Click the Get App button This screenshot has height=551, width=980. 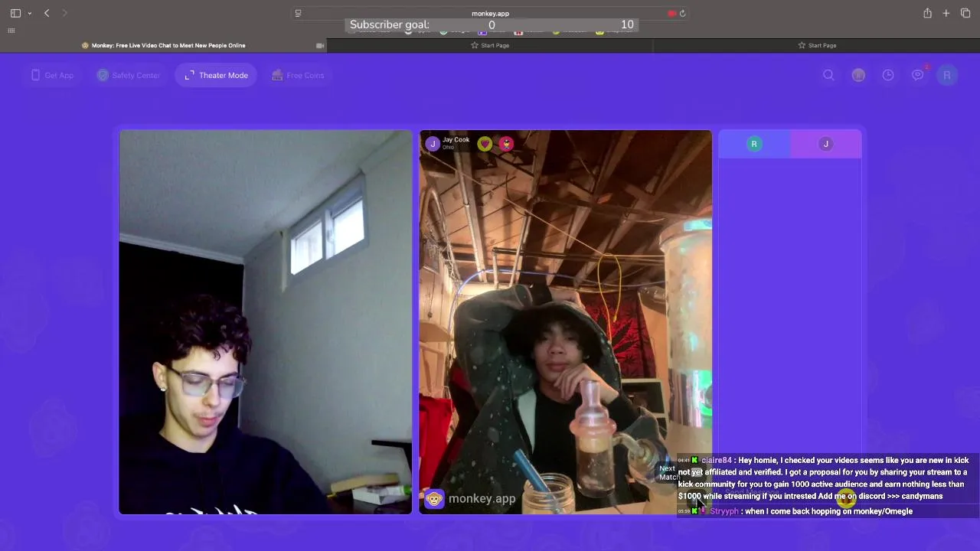[52, 75]
